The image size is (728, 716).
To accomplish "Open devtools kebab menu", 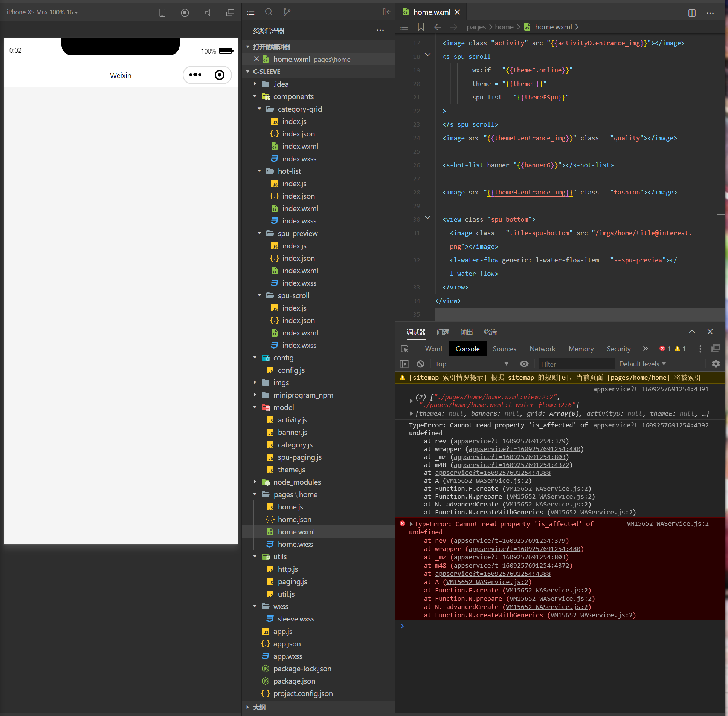I will click(x=700, y=349).
